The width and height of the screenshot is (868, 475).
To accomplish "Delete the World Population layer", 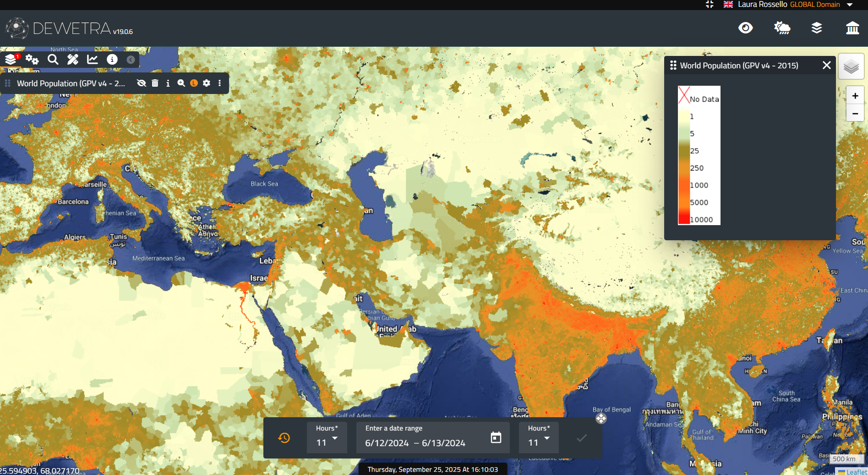I will (155, 83).
